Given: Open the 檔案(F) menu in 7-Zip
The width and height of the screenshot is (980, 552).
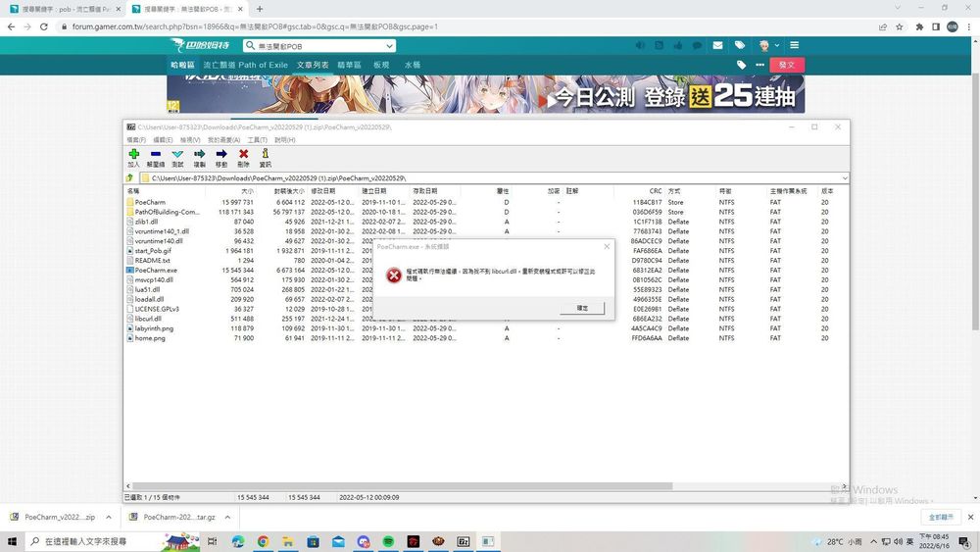Looking at the screenshot, I should coord(135,140).
